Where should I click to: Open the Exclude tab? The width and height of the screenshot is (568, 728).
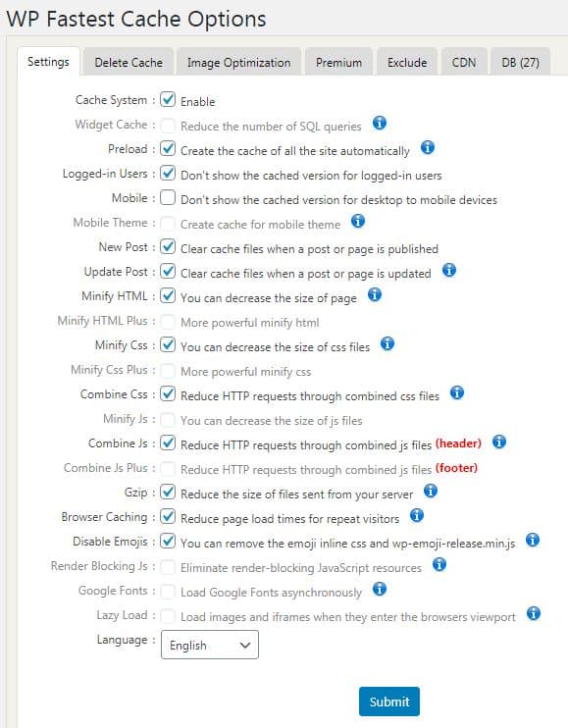(407, 62)
